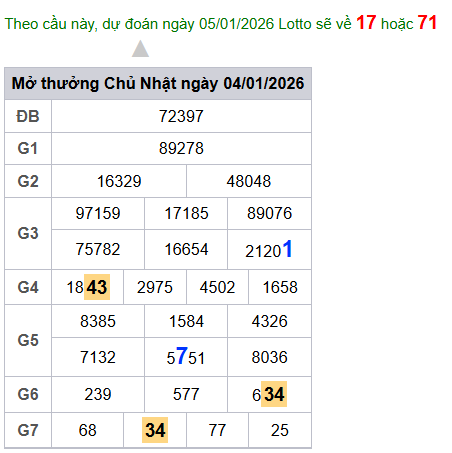
Task: Select special prize number 72397
Action: coord(181,116)
